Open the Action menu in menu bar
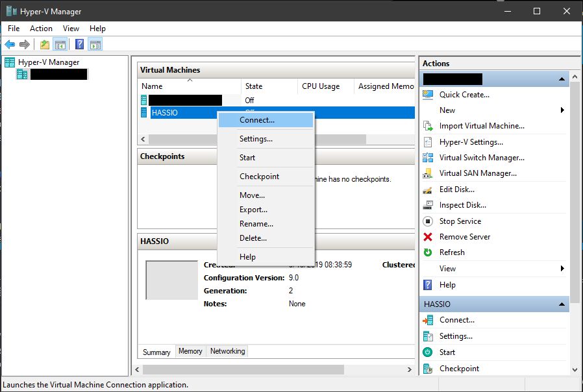This screenshot has width=583, height=392. pos(41,29)
